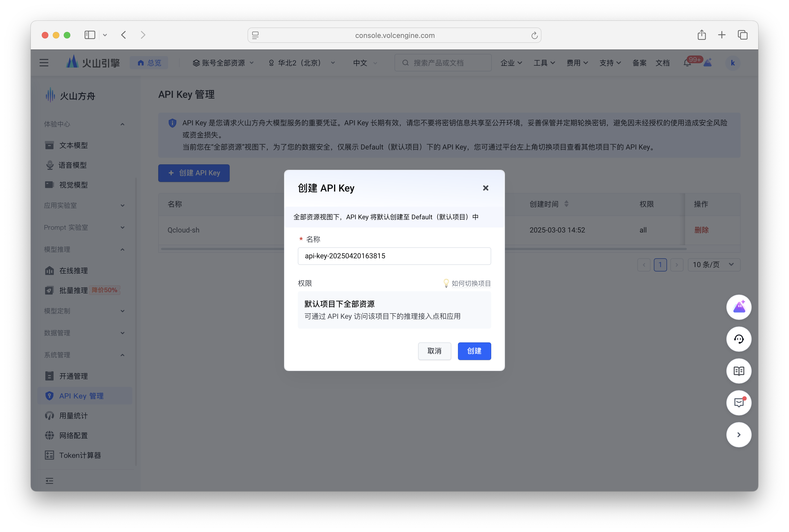The image size is (789, 532).
Task: Click the API Key name input field
Action: (394, 256)
